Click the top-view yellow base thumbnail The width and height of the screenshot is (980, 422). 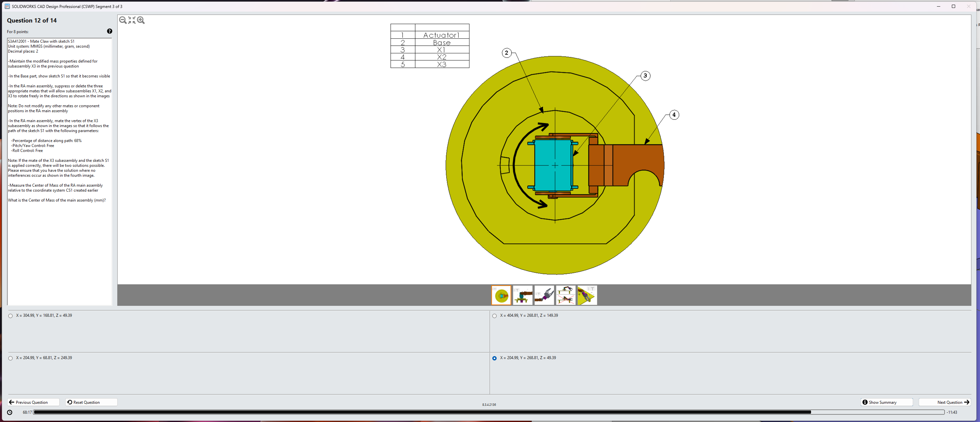(501, 295)
